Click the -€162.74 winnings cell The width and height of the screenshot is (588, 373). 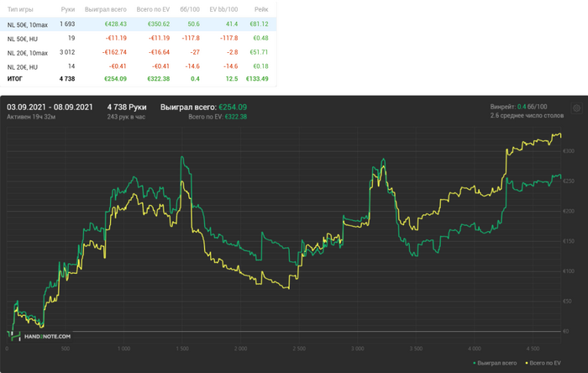coord(114,52)
